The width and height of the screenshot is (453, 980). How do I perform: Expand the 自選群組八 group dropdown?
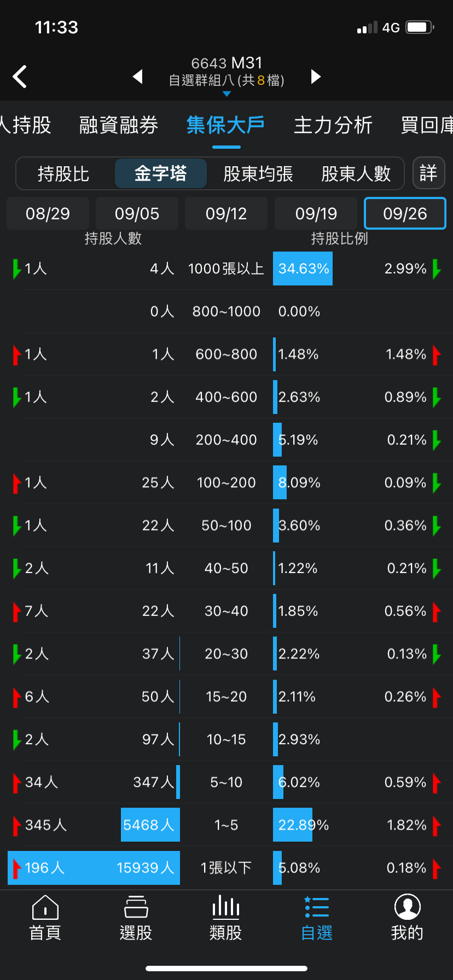coord(226,81)
